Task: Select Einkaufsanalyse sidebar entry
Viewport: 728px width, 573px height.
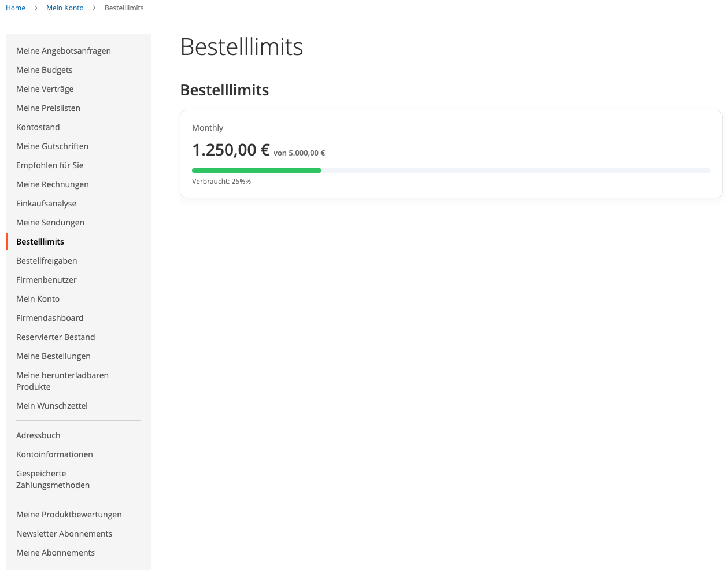Action: (46, 204)
